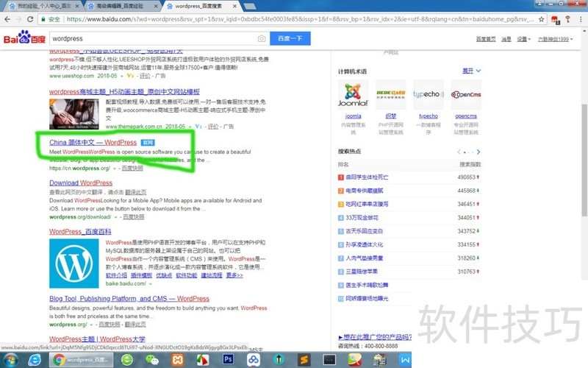Click the 百度一下 search button
The width and height of the screenshot is (588, 368).
click(x=290, y=38)
